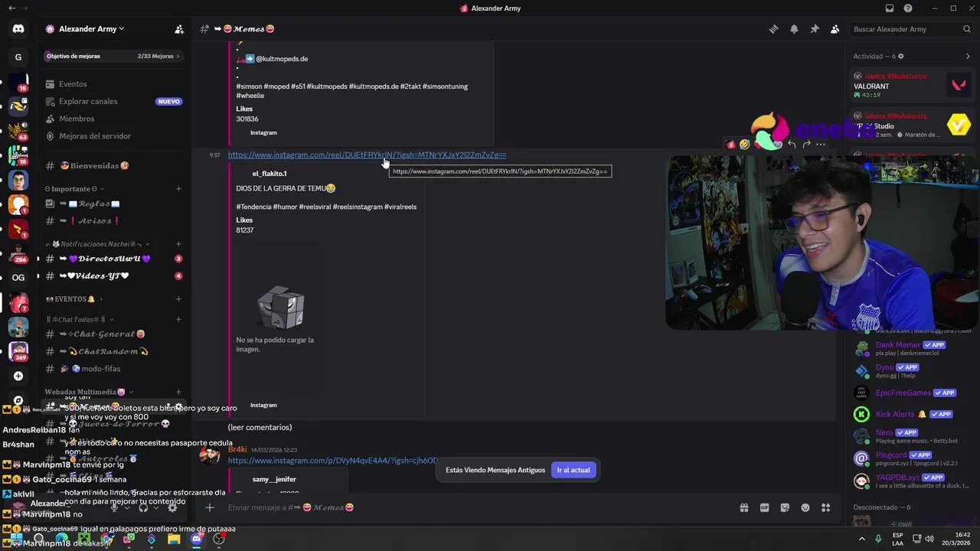980x551 pixels.
Task: Click the reply arrow on hovered message
Action: 792,144
